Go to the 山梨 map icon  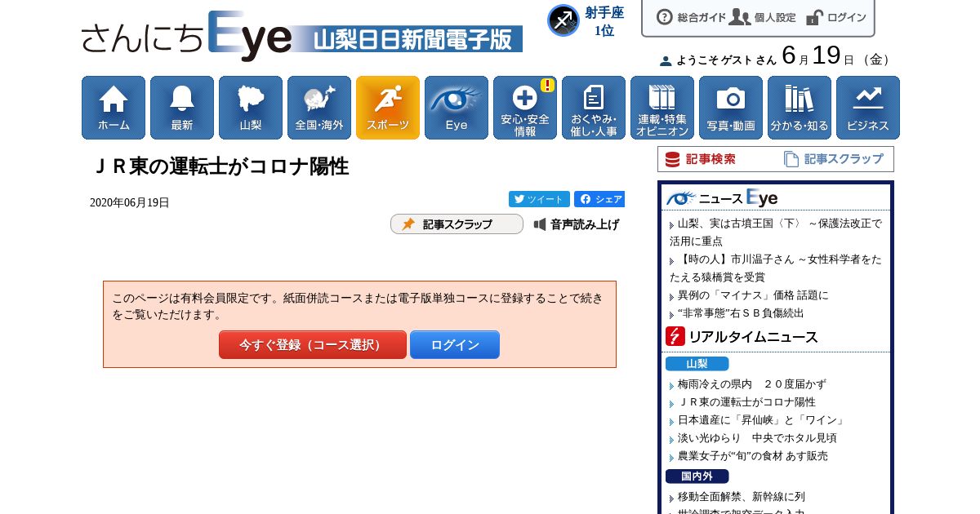pyautogui.click(x=251, y=108)
